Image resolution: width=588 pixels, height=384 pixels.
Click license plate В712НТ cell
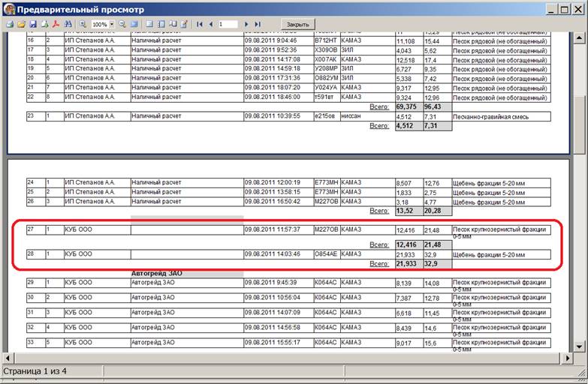coord(326,40)
